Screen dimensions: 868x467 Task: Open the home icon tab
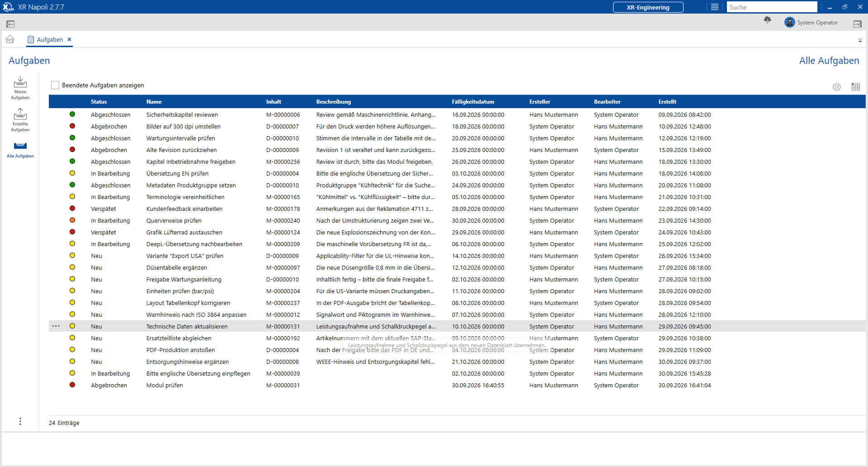coord(10,39)
